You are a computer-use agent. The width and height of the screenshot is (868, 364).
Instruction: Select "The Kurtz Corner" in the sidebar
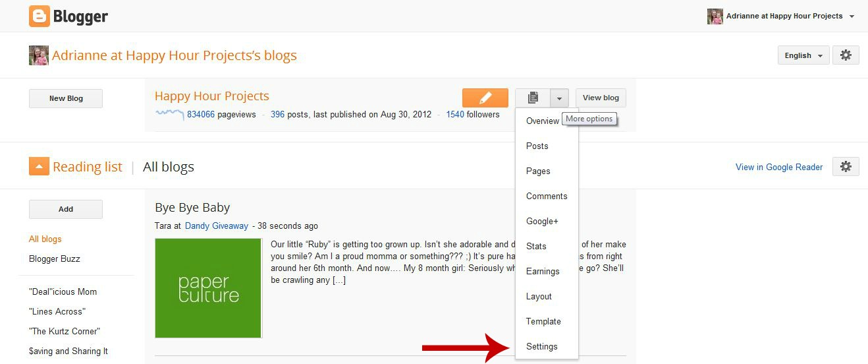65,332
